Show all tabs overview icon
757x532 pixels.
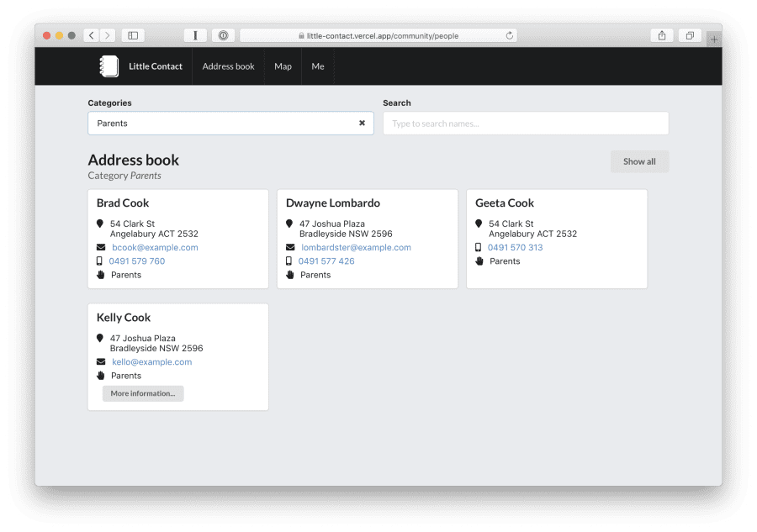[690, 35]
